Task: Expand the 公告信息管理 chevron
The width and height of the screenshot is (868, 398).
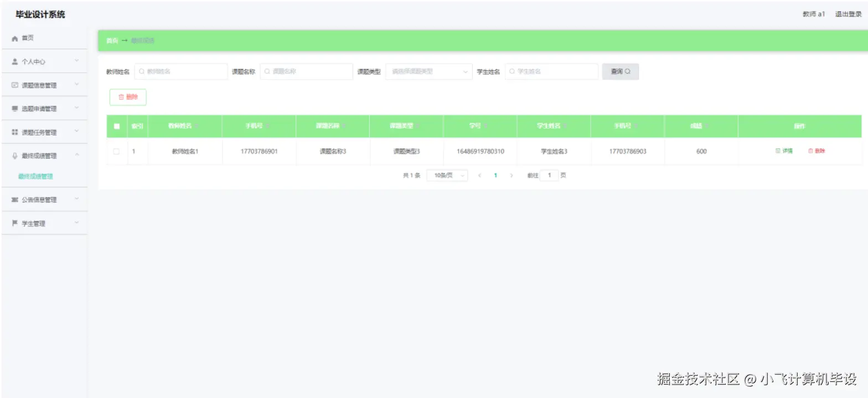Action: click(x=77, y=199)
